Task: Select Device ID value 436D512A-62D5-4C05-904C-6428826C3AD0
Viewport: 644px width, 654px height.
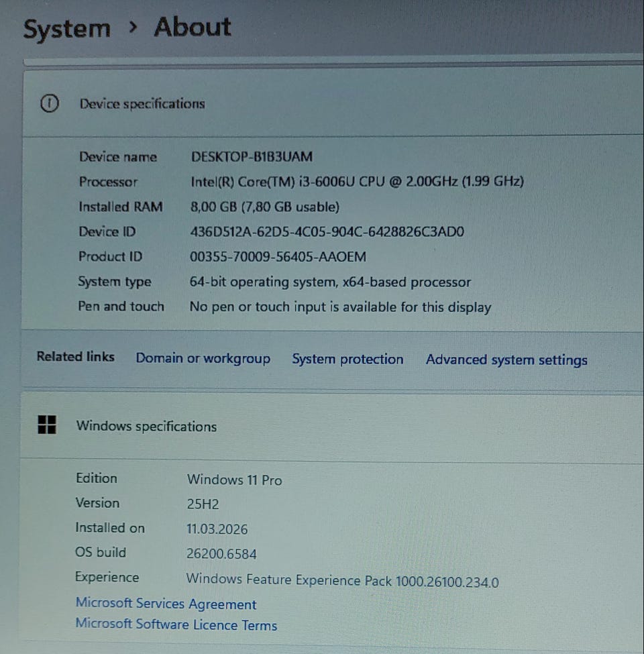Action: coord(327,232)
